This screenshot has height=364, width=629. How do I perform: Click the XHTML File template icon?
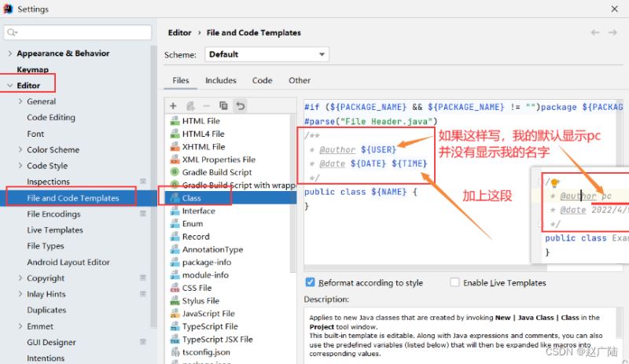175,146
